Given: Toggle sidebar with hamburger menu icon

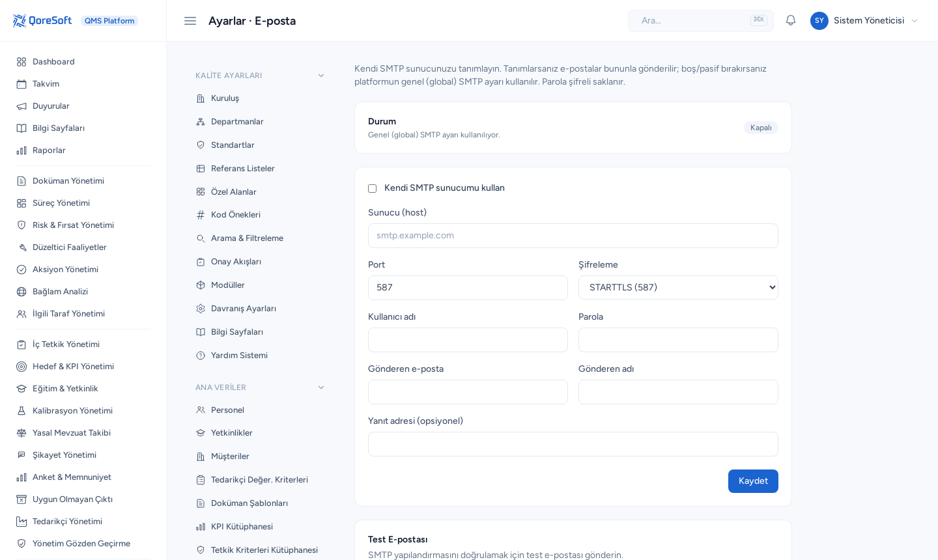Looking at the screenshot, I should [190, 21].
